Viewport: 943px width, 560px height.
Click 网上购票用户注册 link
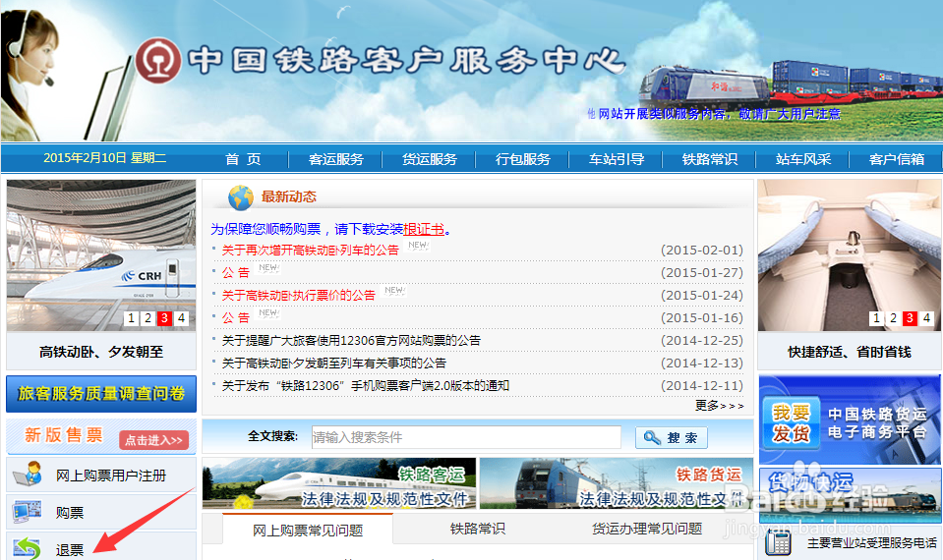(111, 476)
